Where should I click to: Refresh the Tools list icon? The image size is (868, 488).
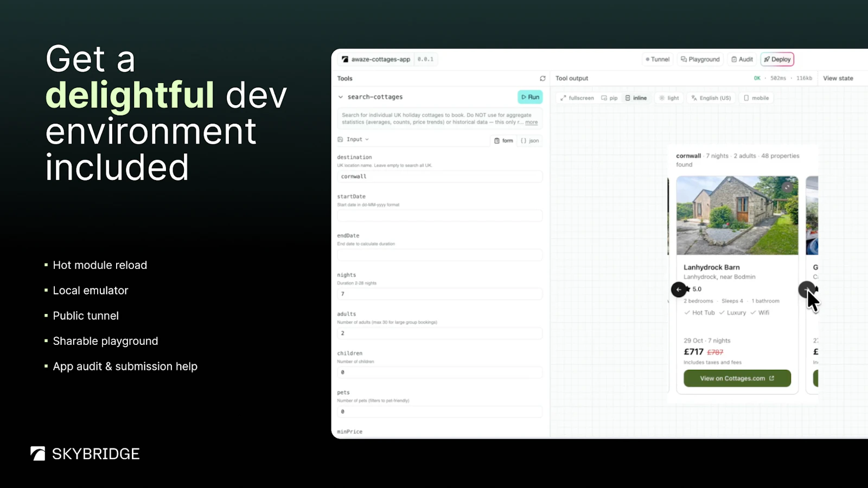coord(542,79)
